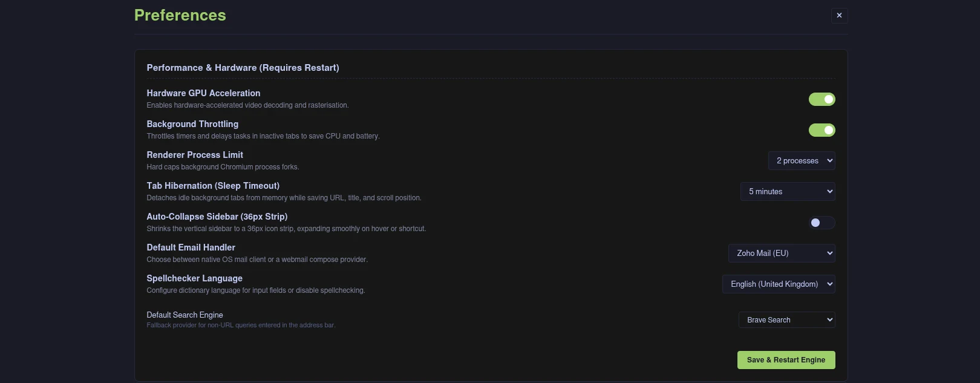Click the Background Throttling label
Image resolution: width=980 pixels, height=383 pixels.
(192, 124)
